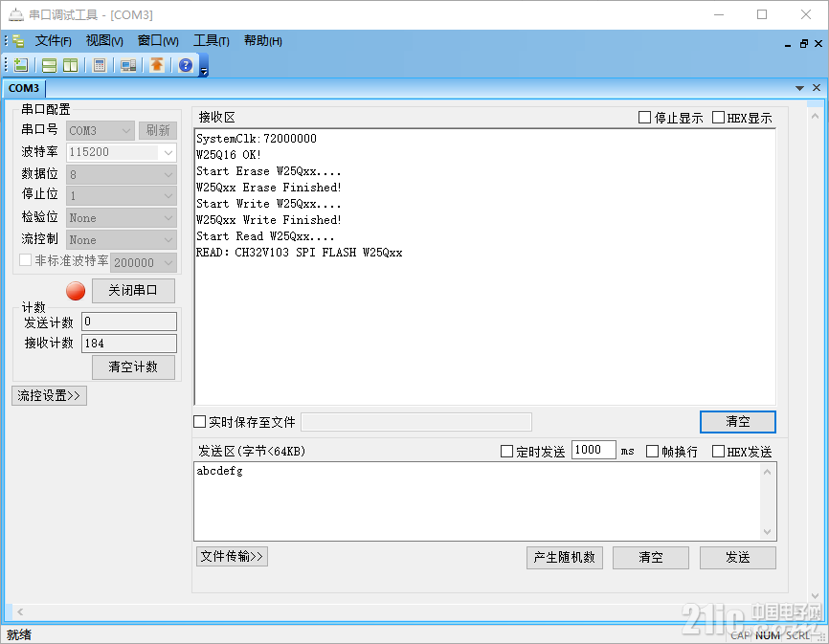Image resolution: width=829 pixels, height=644 pixels.
Task: Toggle HEX发送 checkbox
Action: 718,451
